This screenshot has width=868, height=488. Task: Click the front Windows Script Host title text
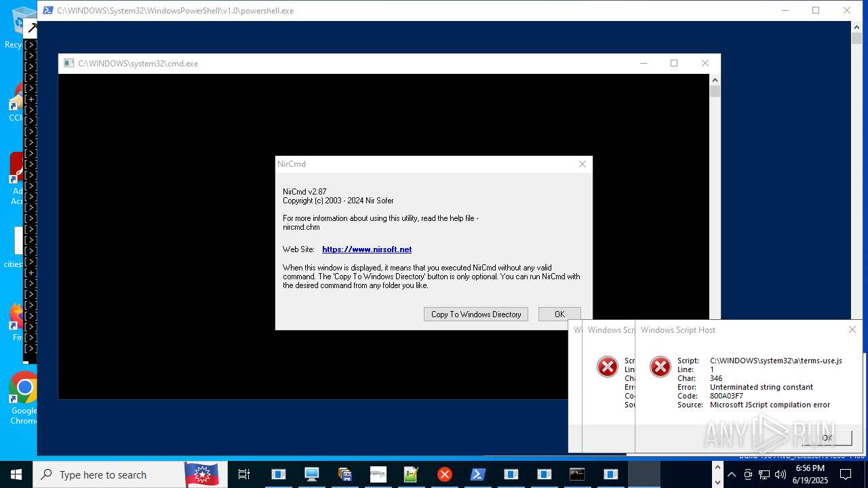tap(678, 330)
